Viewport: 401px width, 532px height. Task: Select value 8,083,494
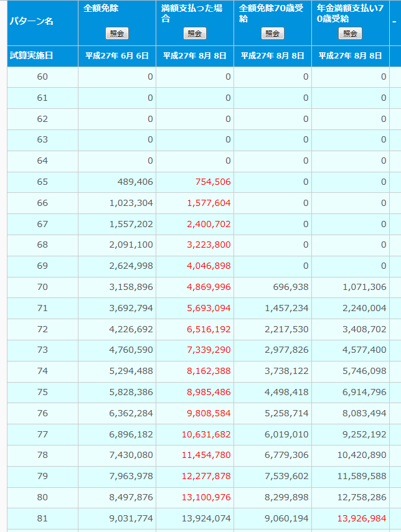point(364,413)
